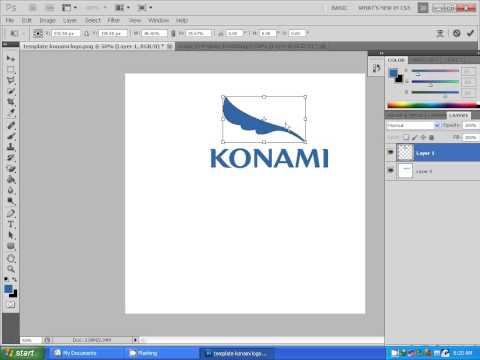Switch to the Layers panel tab

[x=458, y=115]
